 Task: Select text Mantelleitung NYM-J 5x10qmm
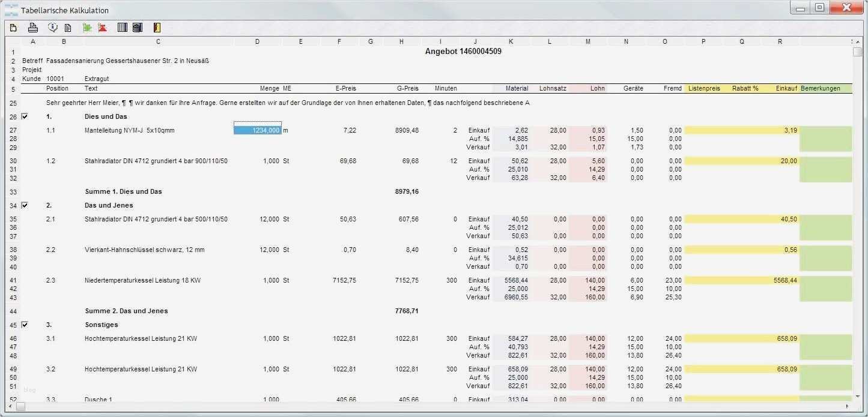pos(129,130)
